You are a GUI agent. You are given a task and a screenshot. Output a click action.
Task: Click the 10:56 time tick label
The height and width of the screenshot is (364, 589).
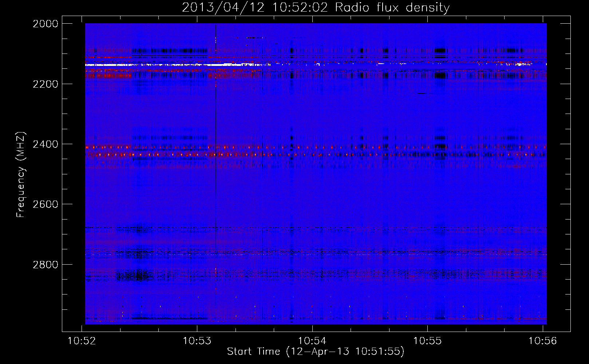pyautogui.click(x=542, y=341)
